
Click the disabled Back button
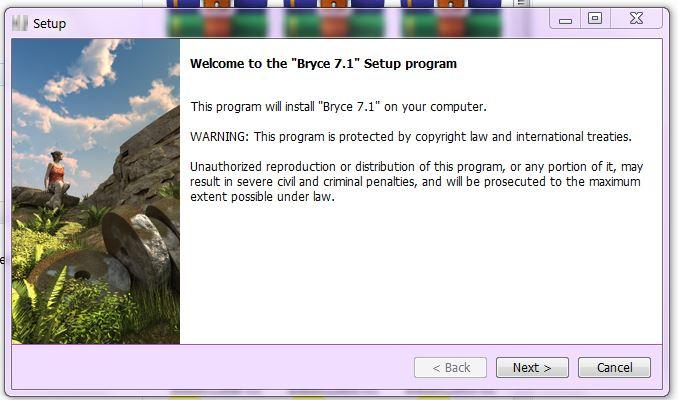450,368
